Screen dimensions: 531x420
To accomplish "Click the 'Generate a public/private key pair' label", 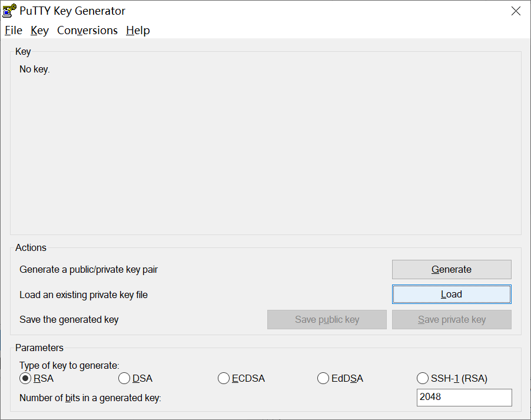I will (88, 270).
